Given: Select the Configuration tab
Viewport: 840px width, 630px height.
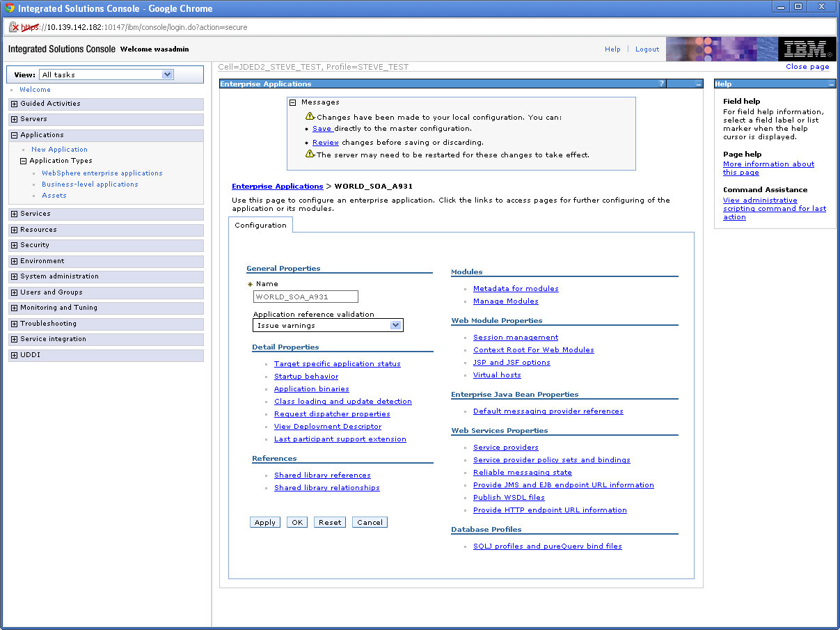Looking at the screenshot, I should 260,225.
